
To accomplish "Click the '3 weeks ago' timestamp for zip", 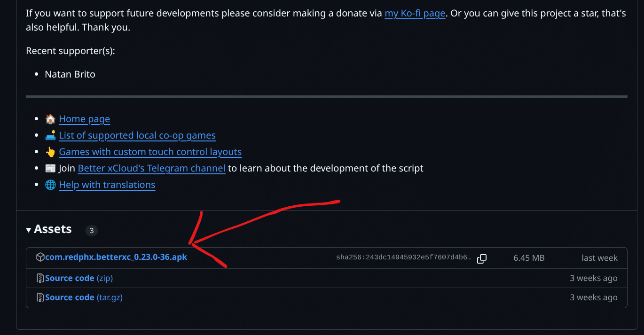I will (594, 278).
